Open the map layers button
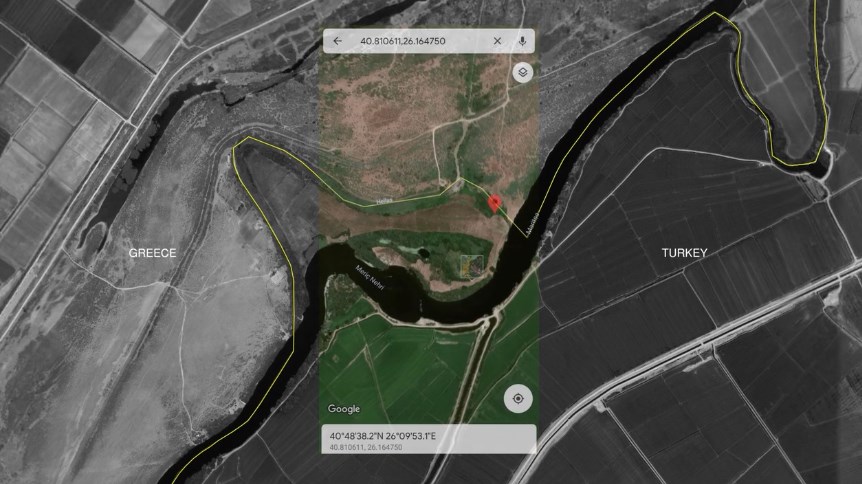This screenshot has height=484, width=862. point(523,73)
